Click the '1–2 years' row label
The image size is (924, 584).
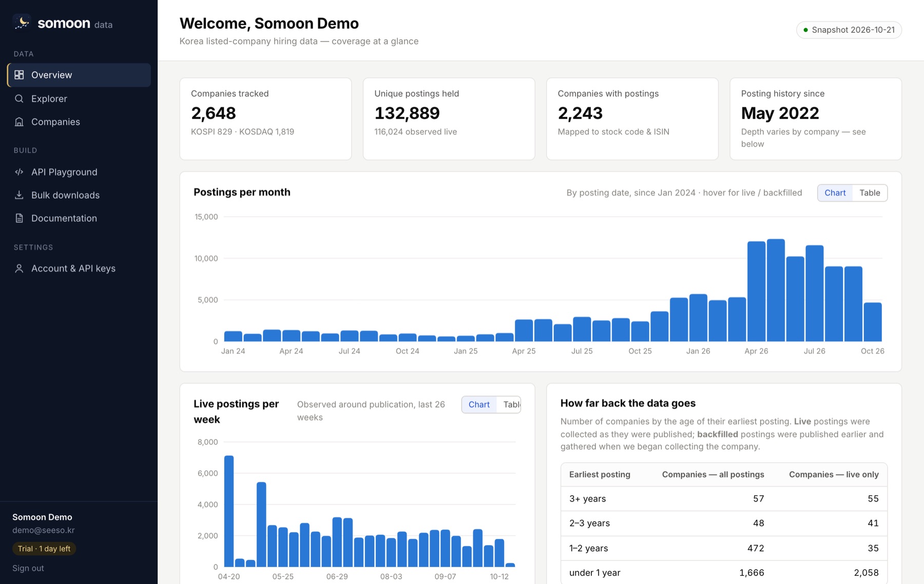point(588,548)
